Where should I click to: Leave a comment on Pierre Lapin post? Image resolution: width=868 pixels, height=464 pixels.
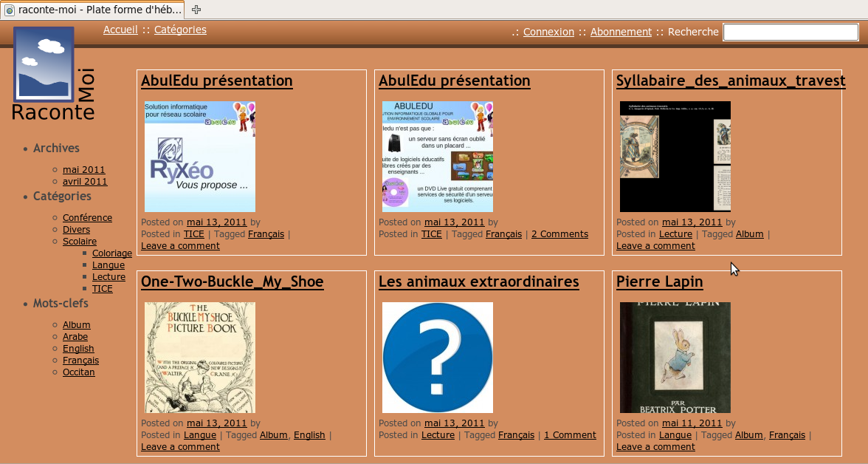pos(655,447)
